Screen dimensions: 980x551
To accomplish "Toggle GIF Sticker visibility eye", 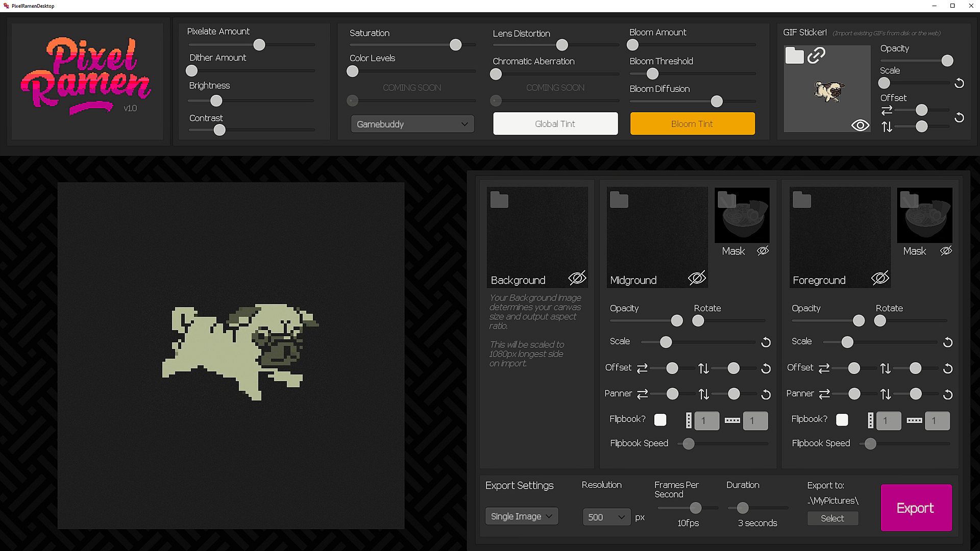I will (x=860, y=125).
